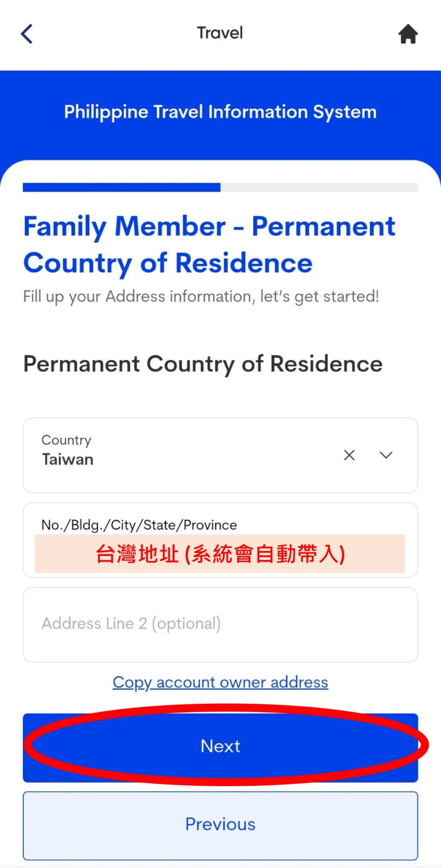Click the Country field label
Image resolution: width=441 pixels, height=868 pixels.
pyautogui.click(x=66, y=440)
